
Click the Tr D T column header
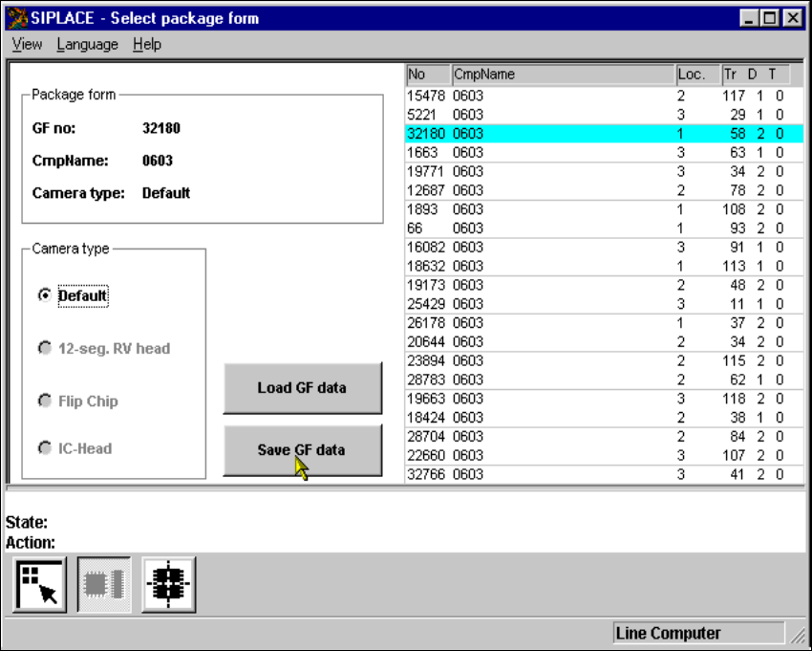pos(756,75)
